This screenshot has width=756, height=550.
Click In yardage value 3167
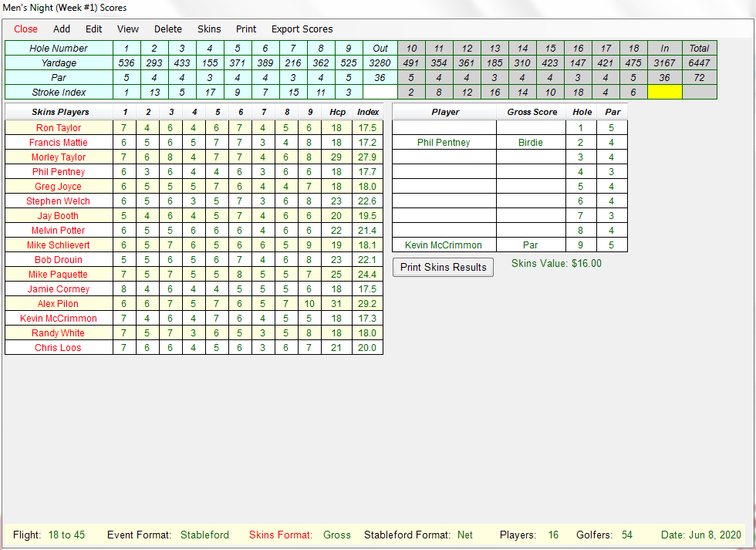[x=665, y=62]
